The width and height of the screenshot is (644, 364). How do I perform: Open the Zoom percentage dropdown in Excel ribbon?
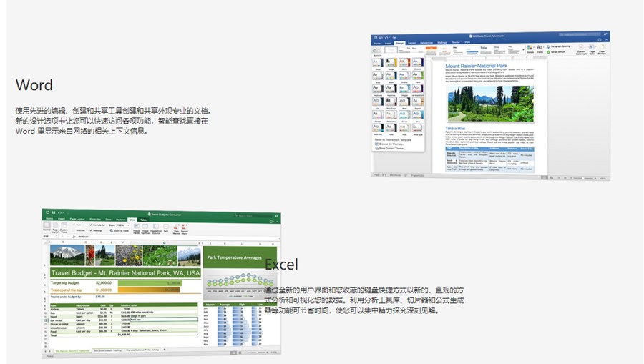point(123,225)
